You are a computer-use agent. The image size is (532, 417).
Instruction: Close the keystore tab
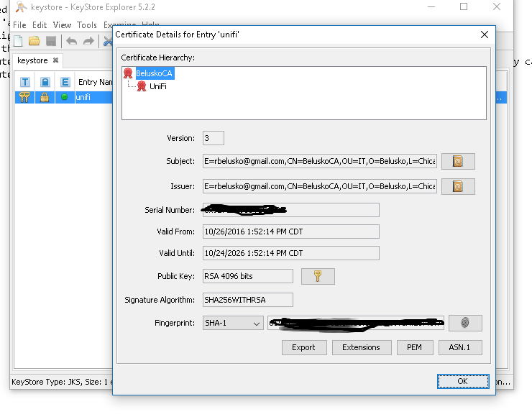tap(55, 60)
